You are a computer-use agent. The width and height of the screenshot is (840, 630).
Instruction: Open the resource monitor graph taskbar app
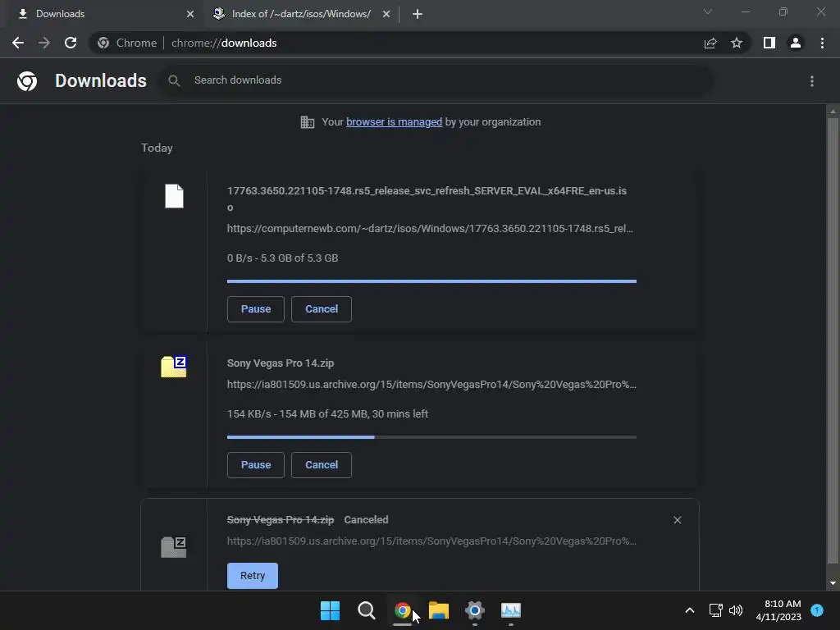click(511, 610)
